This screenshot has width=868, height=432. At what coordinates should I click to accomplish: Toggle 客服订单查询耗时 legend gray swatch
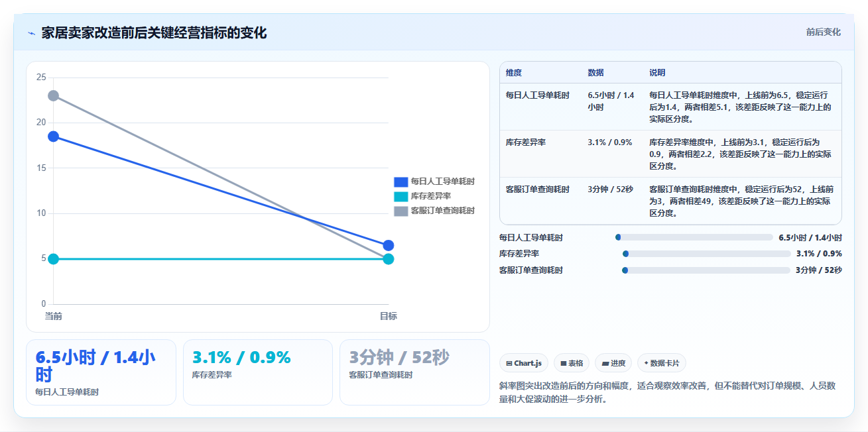[401, 211]
